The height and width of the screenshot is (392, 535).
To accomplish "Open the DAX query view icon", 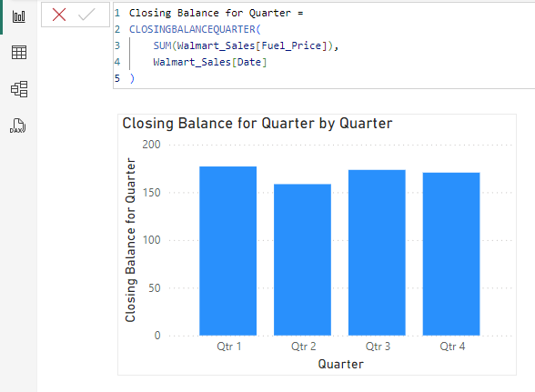I will [x=18, y=126].
